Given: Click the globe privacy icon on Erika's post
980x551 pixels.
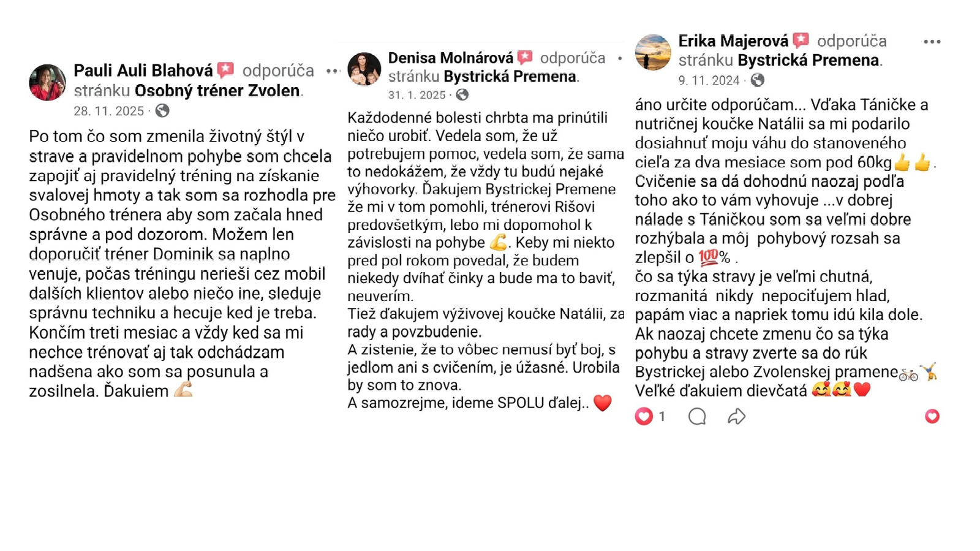Looking at the screenshot, I should click(758, 80).
